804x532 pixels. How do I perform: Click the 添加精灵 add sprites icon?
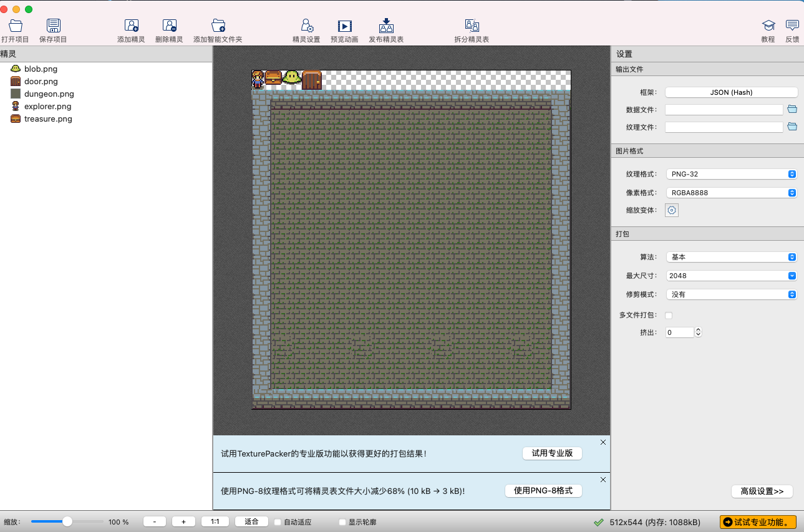(131, 26)
